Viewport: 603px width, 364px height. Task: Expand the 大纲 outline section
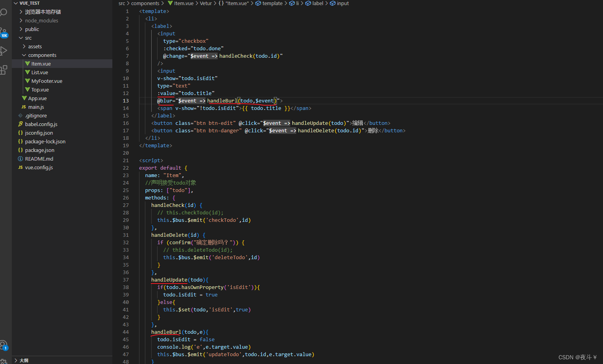(x=16, y=360)
